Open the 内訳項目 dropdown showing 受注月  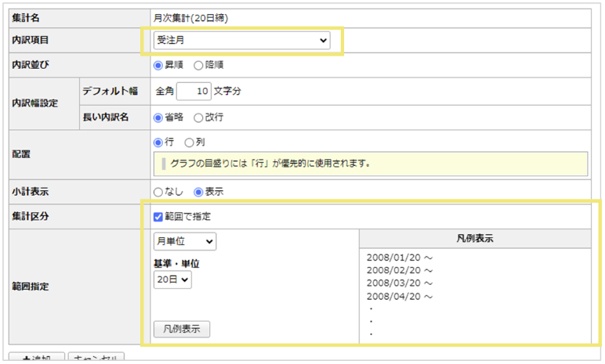click(241, 40)
